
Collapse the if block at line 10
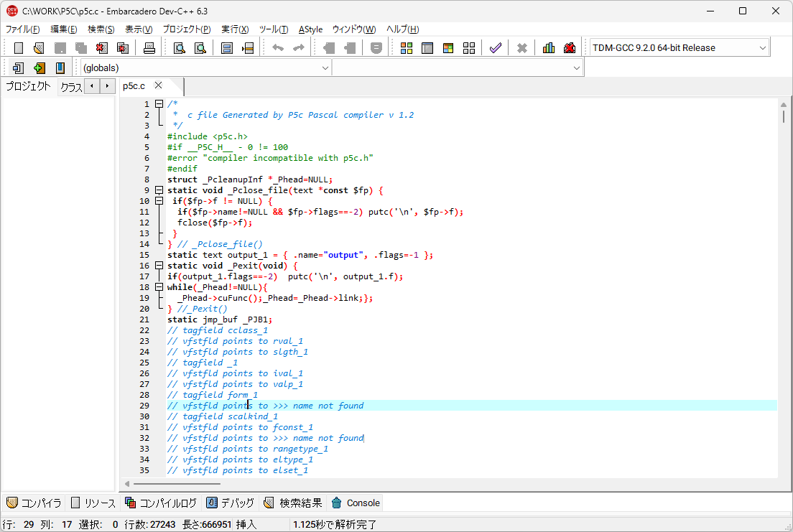159,201
